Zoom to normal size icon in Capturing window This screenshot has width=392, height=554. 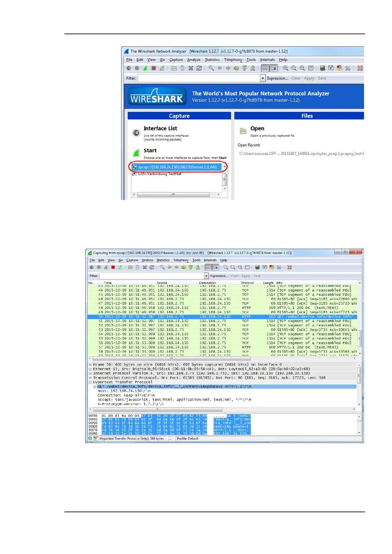pyautogui.click(x=240, y=267)
